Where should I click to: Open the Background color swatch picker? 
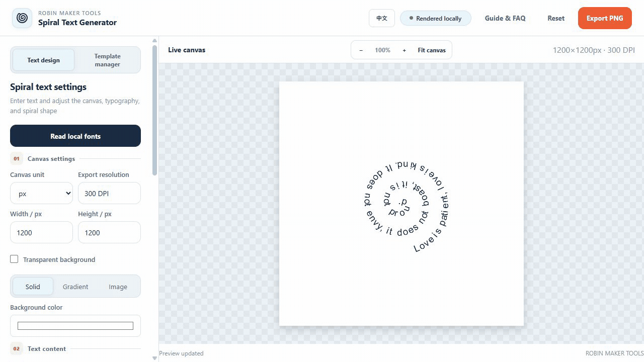pos(75,326)
